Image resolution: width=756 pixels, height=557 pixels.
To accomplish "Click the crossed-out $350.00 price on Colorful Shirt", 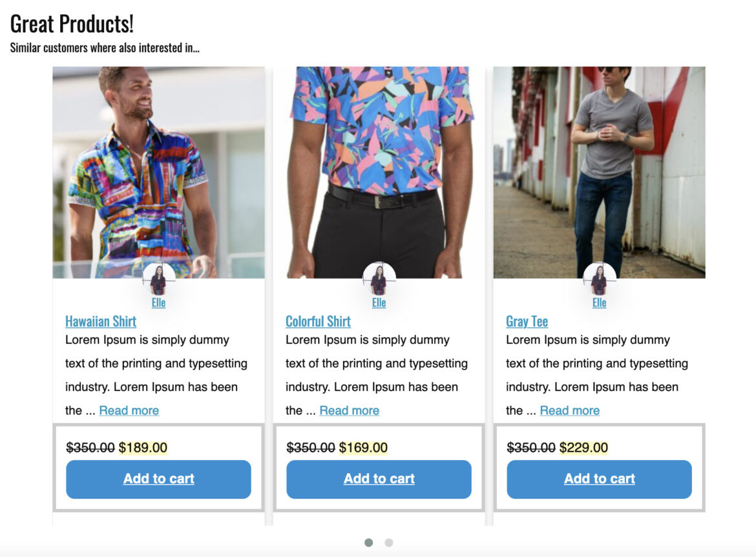I will [x=311, y=447].
